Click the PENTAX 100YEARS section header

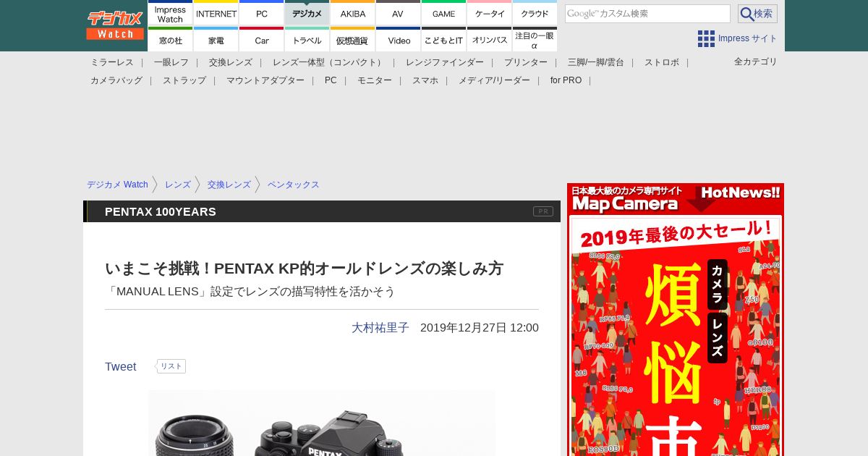tap(161, 211)
